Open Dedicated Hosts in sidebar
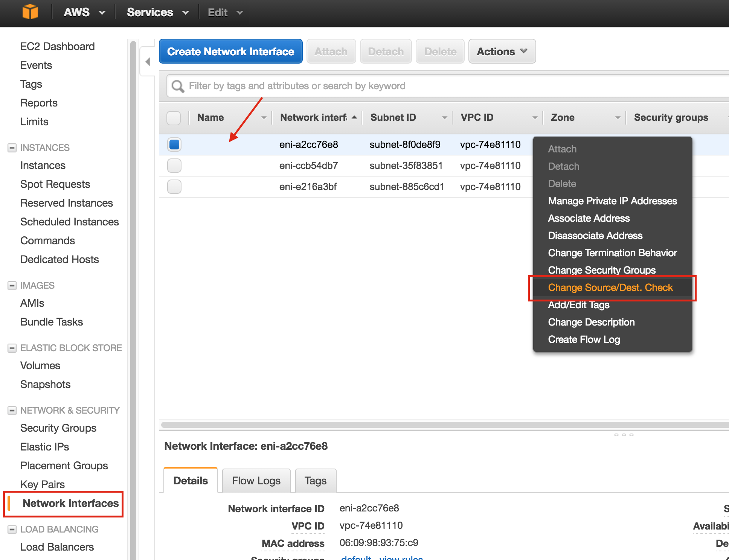Screen dimensions: 729x560 pyautogui.click(x=59, y=259)
